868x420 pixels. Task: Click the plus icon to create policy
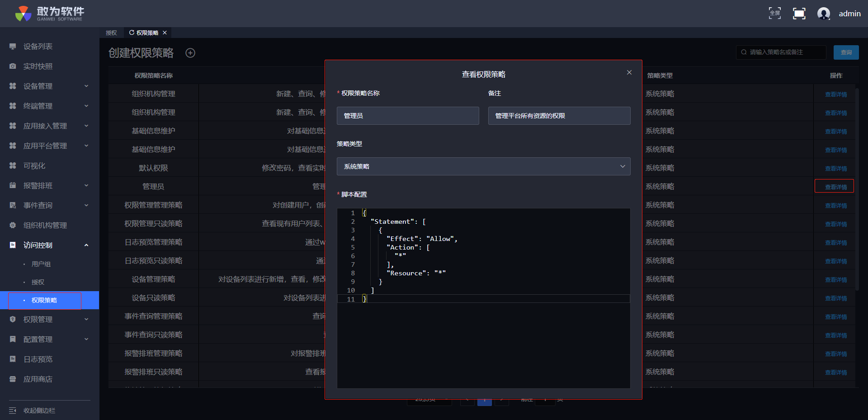(190, 53)
